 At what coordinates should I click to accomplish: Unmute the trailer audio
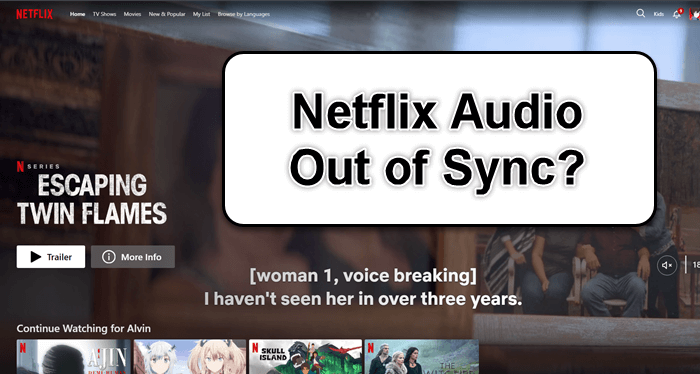click(667, 265)
